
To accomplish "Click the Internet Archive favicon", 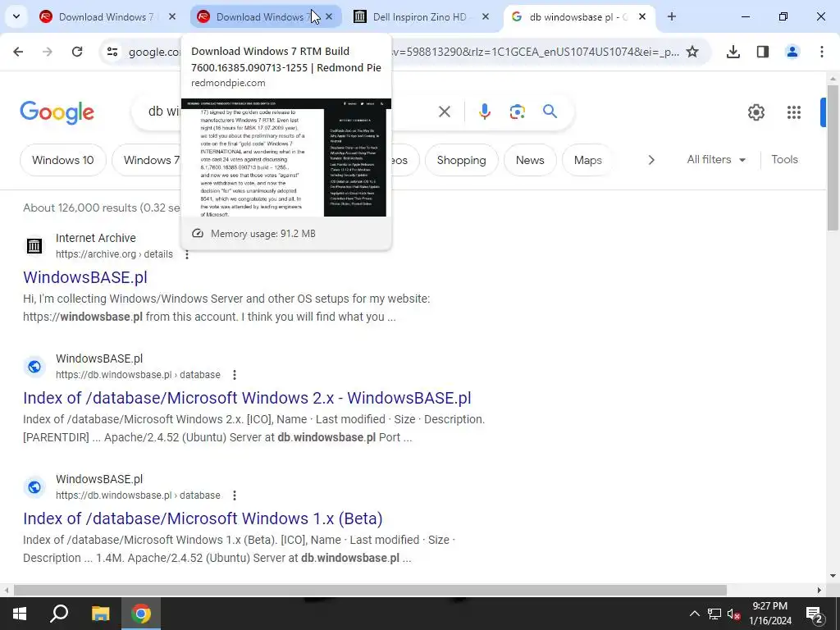I will [x=34, y=246].
